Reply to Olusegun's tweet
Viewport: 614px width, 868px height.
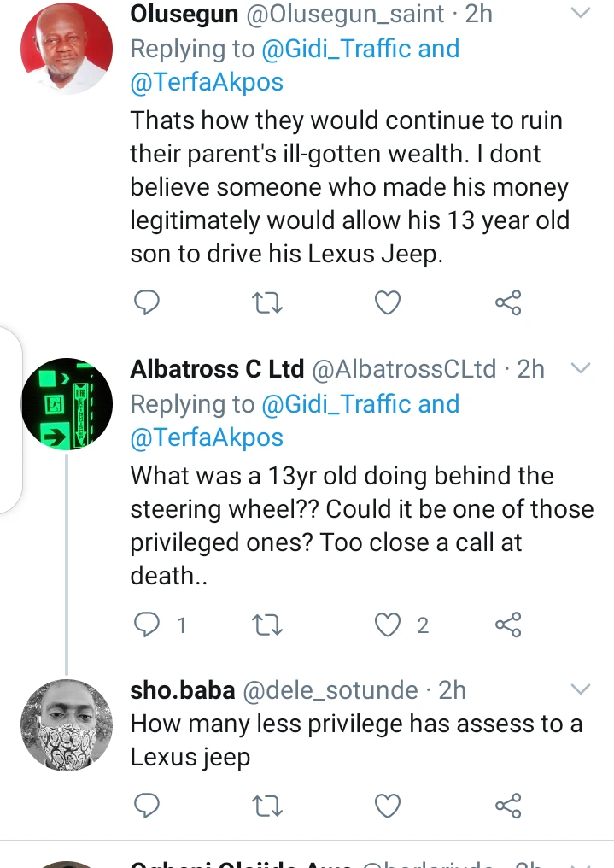tap(148, 302)
